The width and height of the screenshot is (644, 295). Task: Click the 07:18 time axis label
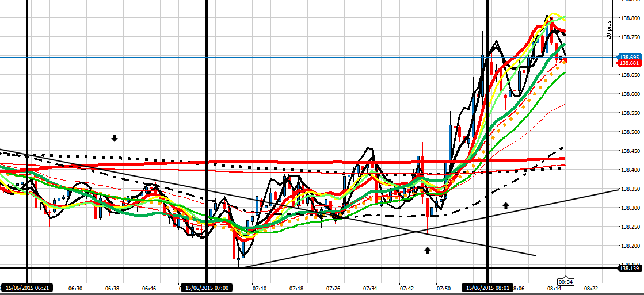[296, 289]
